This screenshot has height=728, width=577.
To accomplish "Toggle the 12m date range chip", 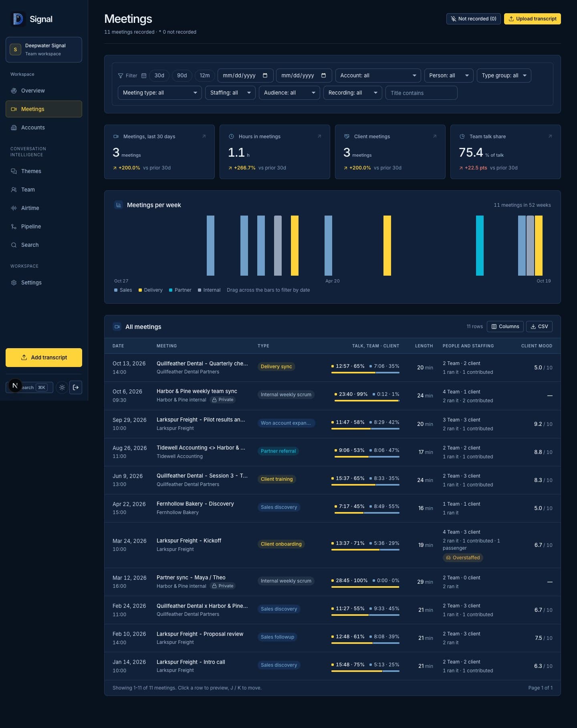I will point(205,75).
